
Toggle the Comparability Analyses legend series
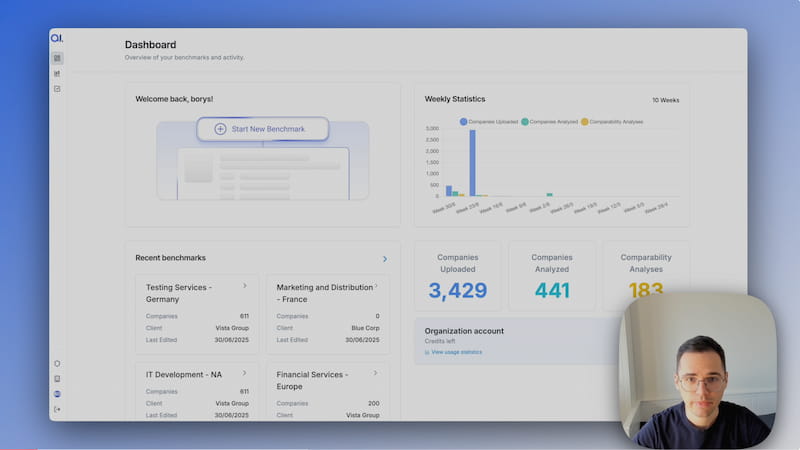(x=612, y=122)
